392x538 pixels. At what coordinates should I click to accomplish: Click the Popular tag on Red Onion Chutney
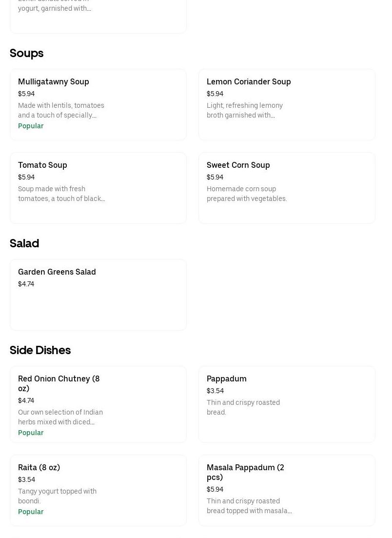pyautogui.click(x=31, y=433)
